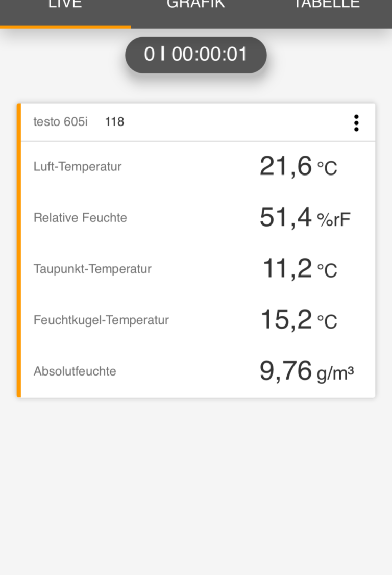Tap the 11,2 °C dew point value
This screenshot has width=392, height=575.
tap(300, 269)
